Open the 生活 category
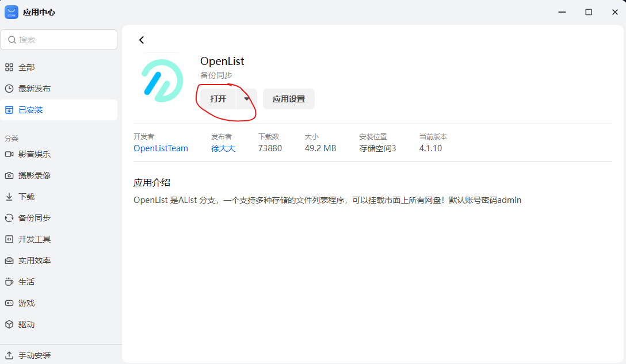The image size is (626, 364). [x=59, y=282]
